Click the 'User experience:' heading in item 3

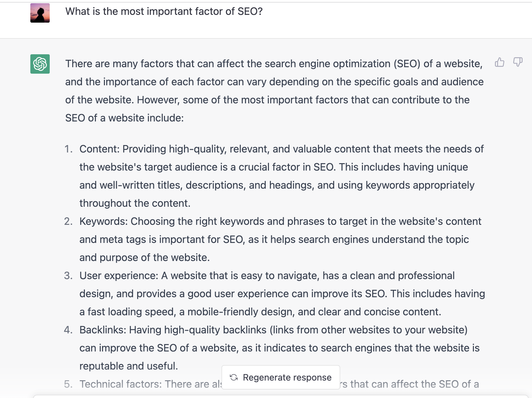point(119,276)
